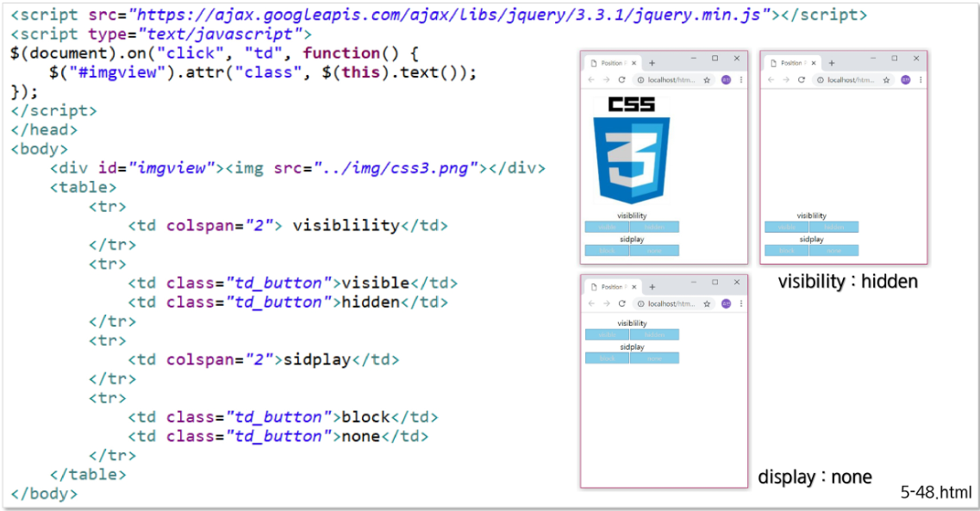
Task: Click 'block' button in visibility hidden browser window
Action: 786,251
